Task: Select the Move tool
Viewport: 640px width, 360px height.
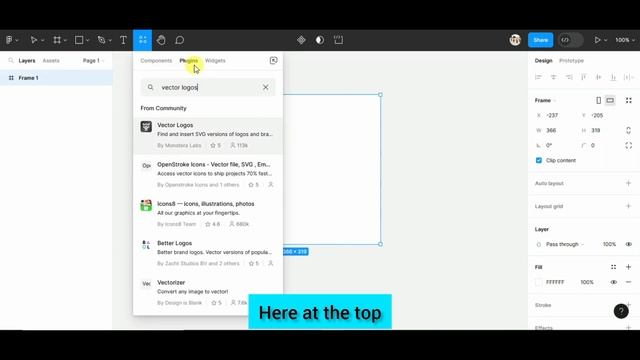Action: (34, 40)
